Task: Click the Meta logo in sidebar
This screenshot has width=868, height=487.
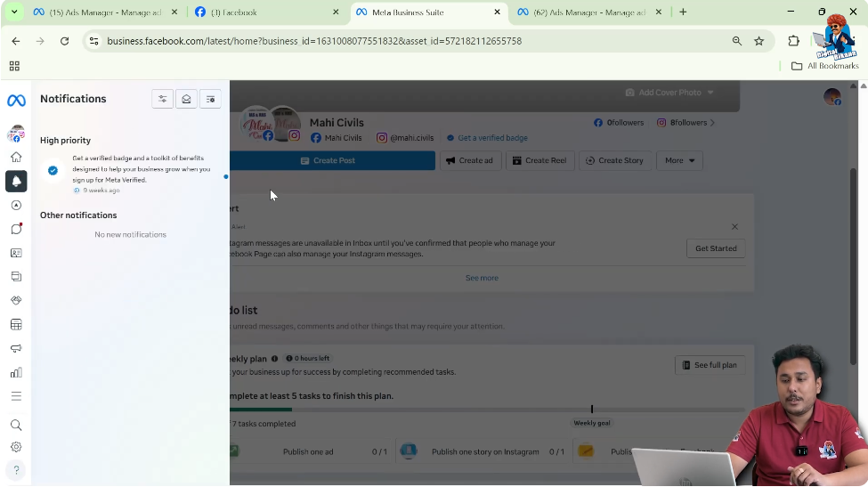Action: tap(16, 101)
